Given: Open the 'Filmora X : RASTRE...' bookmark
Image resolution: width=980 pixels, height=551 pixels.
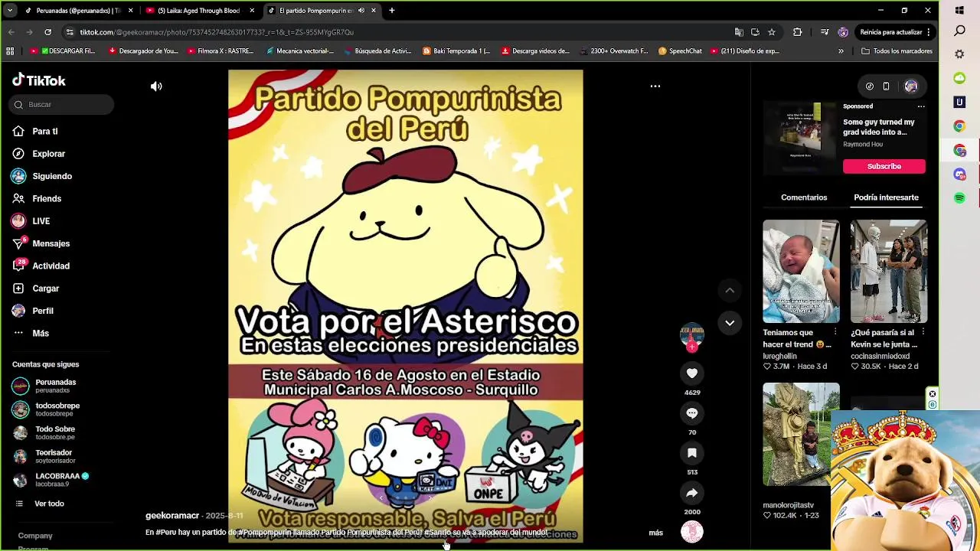Looking at the screenshot, I should (x=219, y=51).
